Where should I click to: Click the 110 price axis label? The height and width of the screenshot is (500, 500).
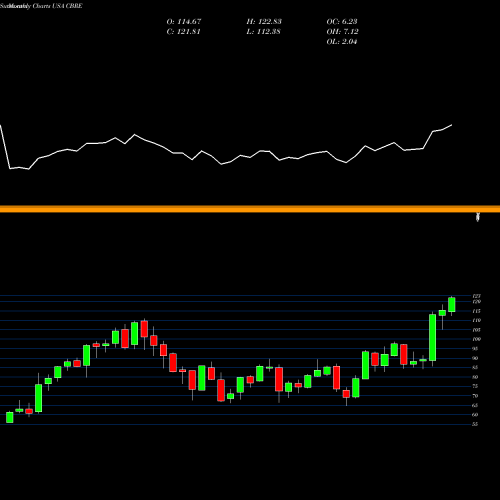[x=476, y=320]
